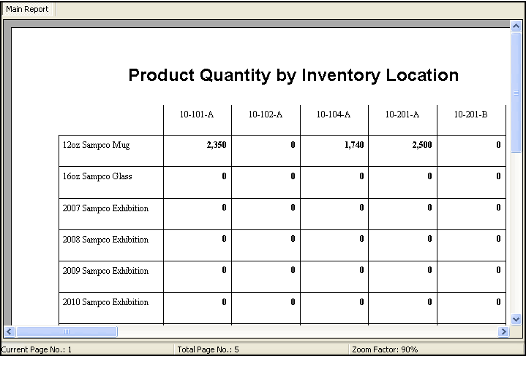Click the vertical scrollbar down arrow
The image size is (528, 370).
click(x=516, y=319)
